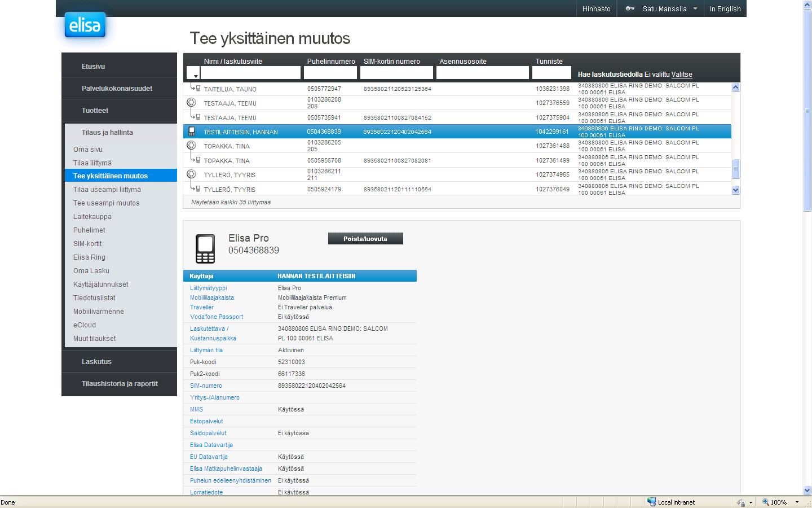
Task: Open the eCloud sidebar link
Action: [x=85, y=325]
